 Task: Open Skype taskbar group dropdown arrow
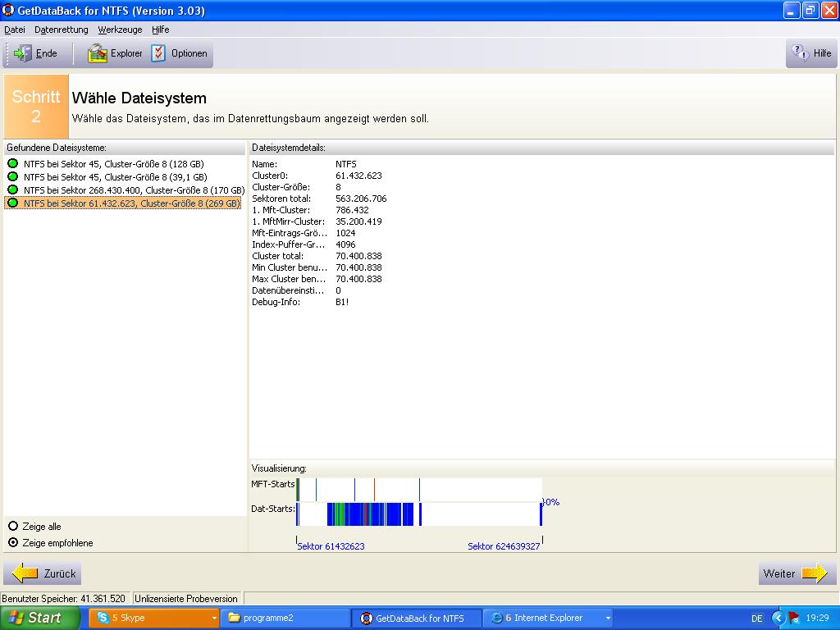point(214,619)
